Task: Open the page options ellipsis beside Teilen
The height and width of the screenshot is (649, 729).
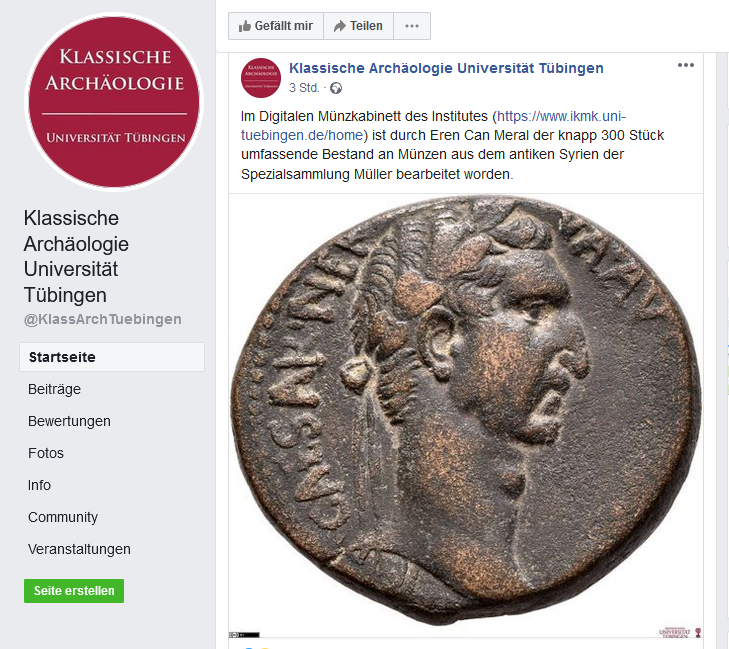Action: (x=412, y=26)
